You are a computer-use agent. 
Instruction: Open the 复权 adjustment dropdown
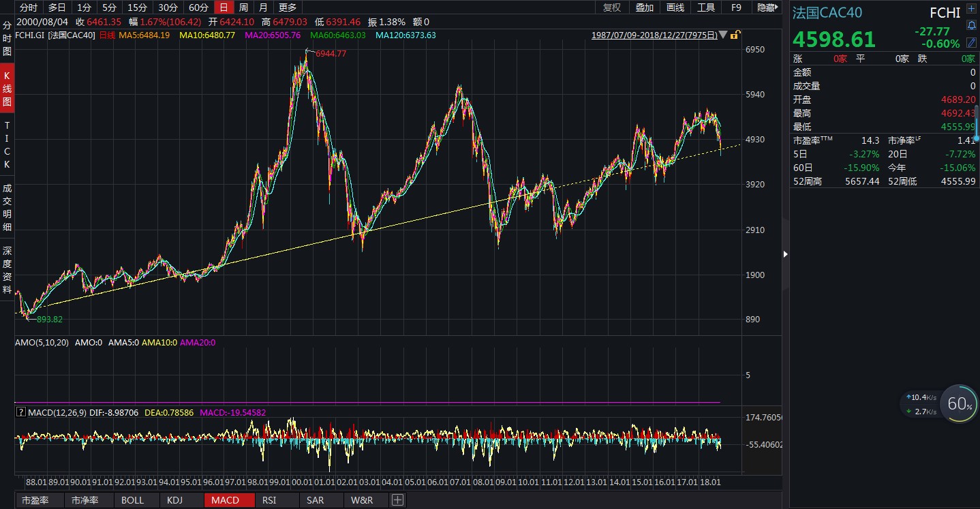(612, 7)
